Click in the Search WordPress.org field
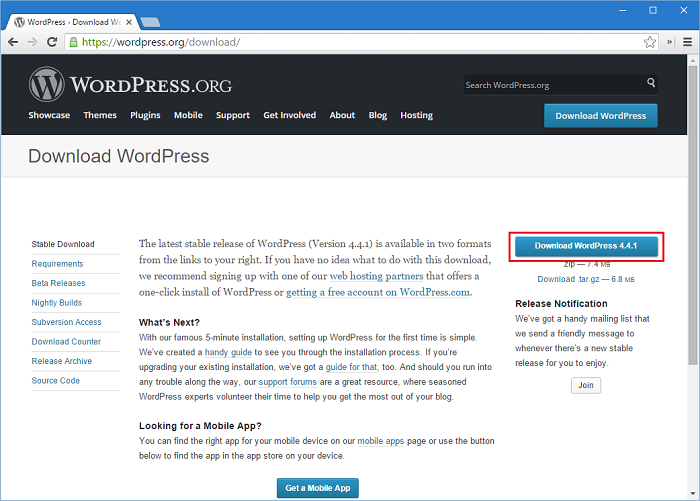This screenshot has width=700, height=501. [554, 85]
